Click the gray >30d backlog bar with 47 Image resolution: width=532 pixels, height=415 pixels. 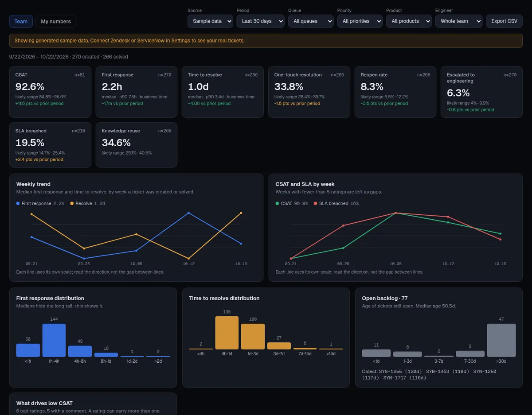[501, 340]
